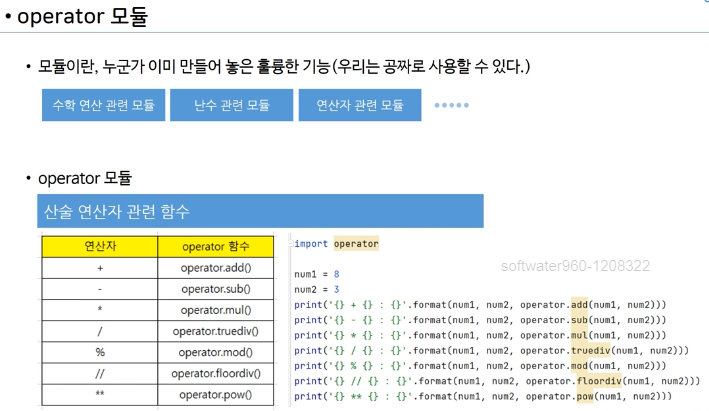Click the '모듈이란, 누군가 이미' bullet sentence
Image resolution: width=709 pixels, height=411 pixels.
point(284,66)
